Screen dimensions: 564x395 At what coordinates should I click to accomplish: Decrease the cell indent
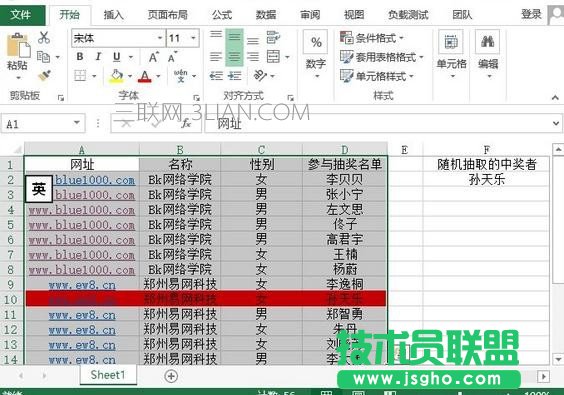click(216, 76)
